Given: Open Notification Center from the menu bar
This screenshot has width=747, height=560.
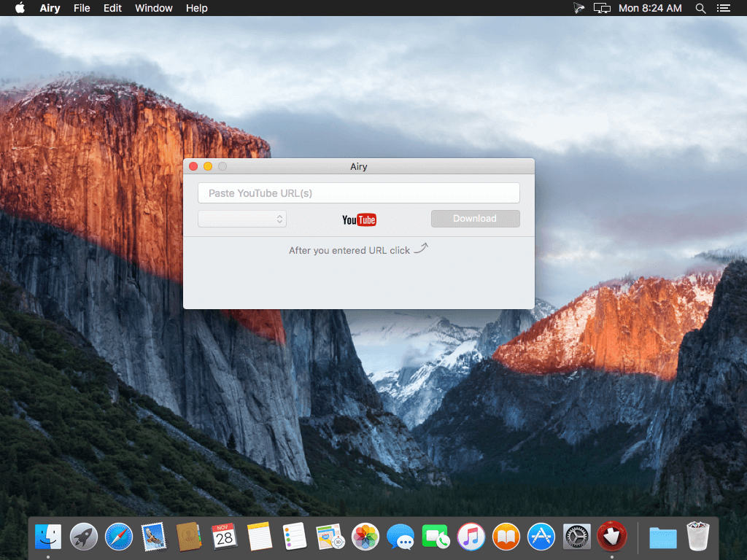Looking at the screenshot, I should 723,8.
